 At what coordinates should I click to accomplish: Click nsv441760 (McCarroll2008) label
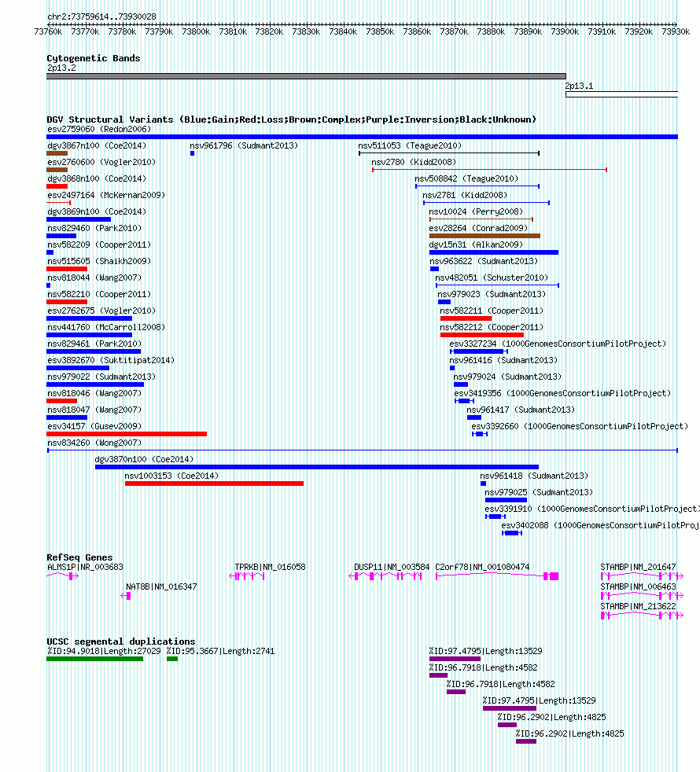[106, 327]
